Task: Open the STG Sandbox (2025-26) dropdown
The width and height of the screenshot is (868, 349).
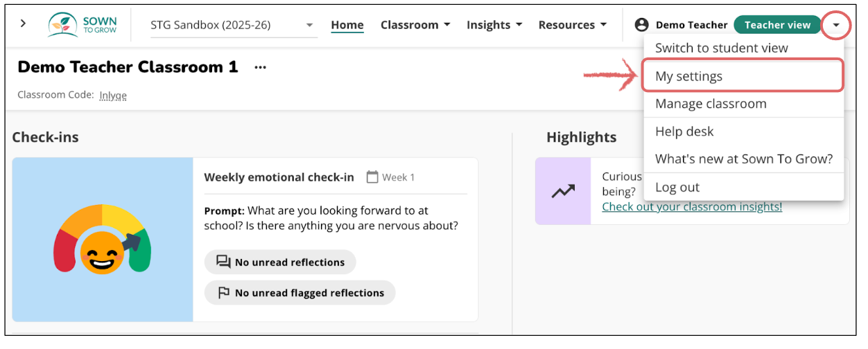Action: click(x=232, y=26)
